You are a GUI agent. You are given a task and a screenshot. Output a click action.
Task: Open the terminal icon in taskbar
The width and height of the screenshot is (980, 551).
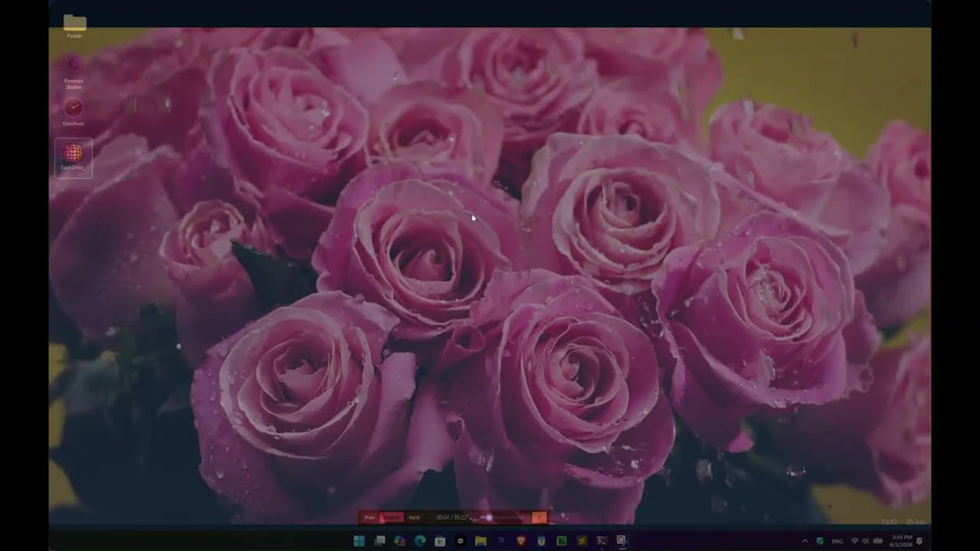point(602,541)
